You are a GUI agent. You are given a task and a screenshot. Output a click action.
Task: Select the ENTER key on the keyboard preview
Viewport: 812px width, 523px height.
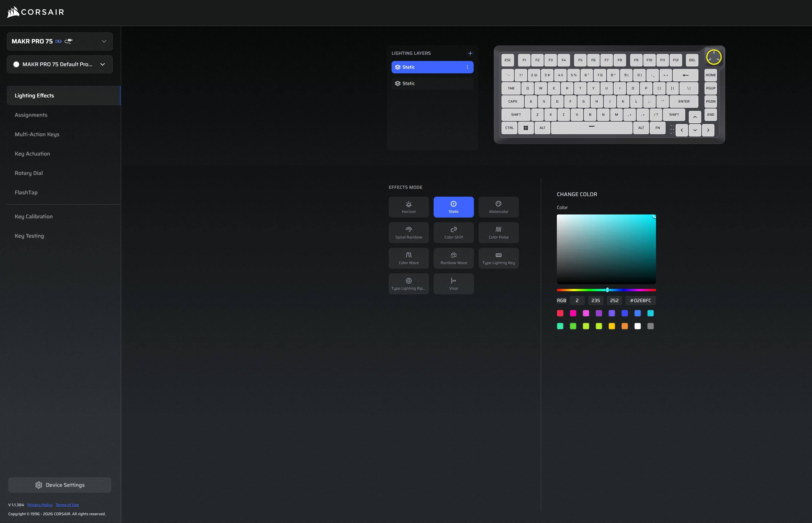click(x=684, y=102)
